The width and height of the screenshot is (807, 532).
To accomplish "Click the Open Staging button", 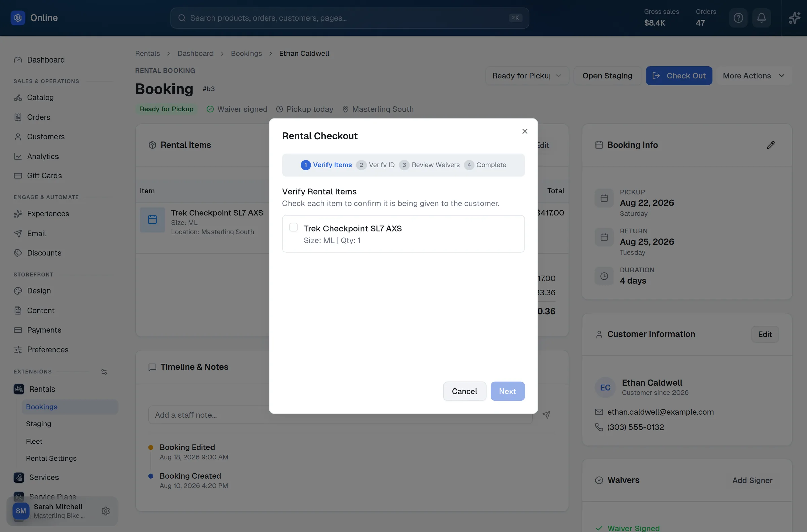I will coord(607,76).
